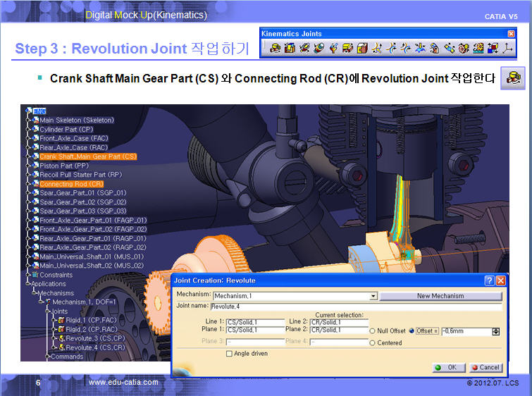Collapse the Joints tree node

pos(47,311)
